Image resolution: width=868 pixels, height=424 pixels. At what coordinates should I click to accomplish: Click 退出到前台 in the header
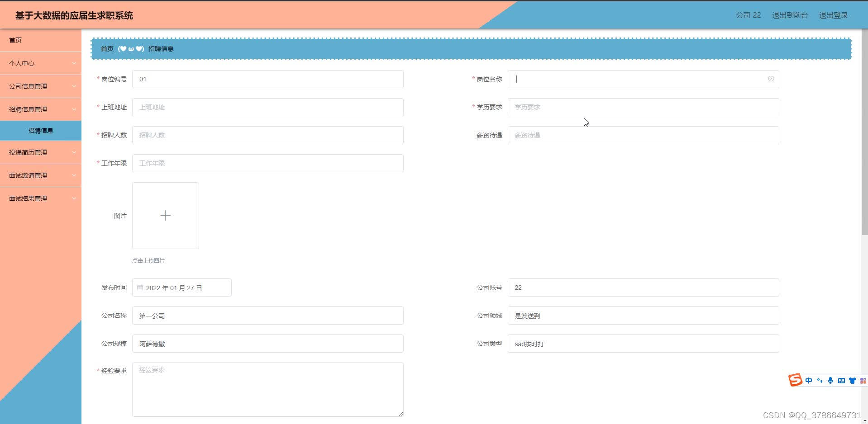click(x=790, y=15)
